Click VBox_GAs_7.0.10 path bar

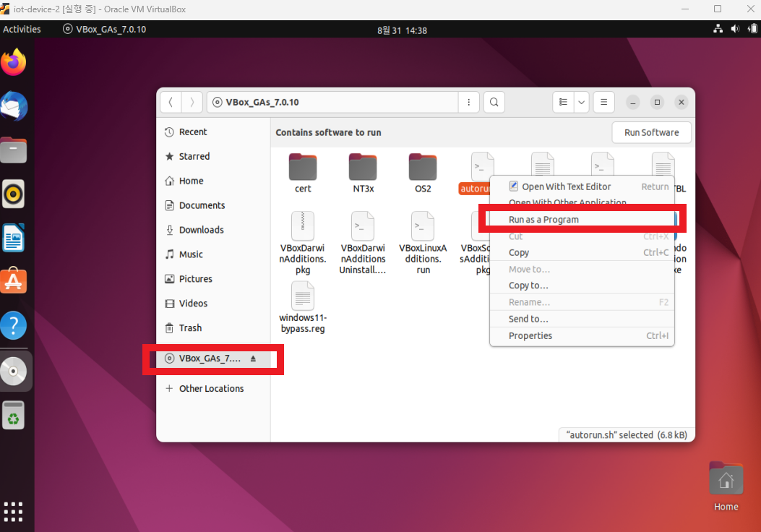pyautogui.click(x=333, y=102)
